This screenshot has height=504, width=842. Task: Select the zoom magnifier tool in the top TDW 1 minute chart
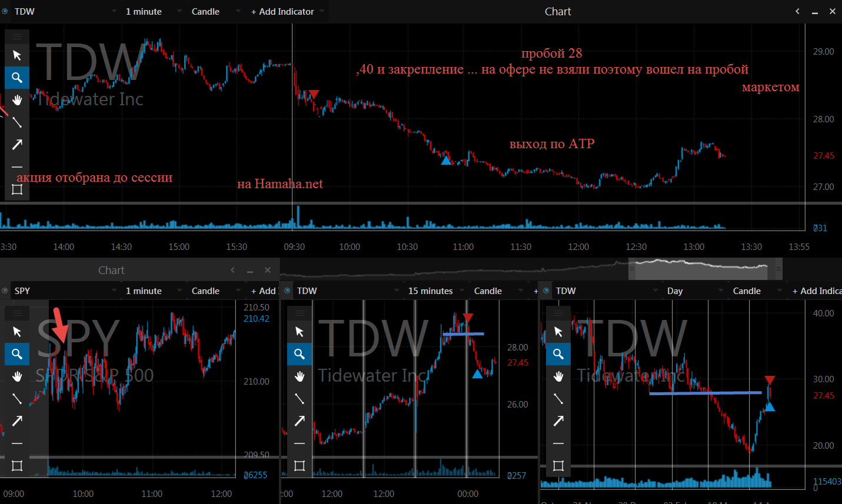click(17, 78)
